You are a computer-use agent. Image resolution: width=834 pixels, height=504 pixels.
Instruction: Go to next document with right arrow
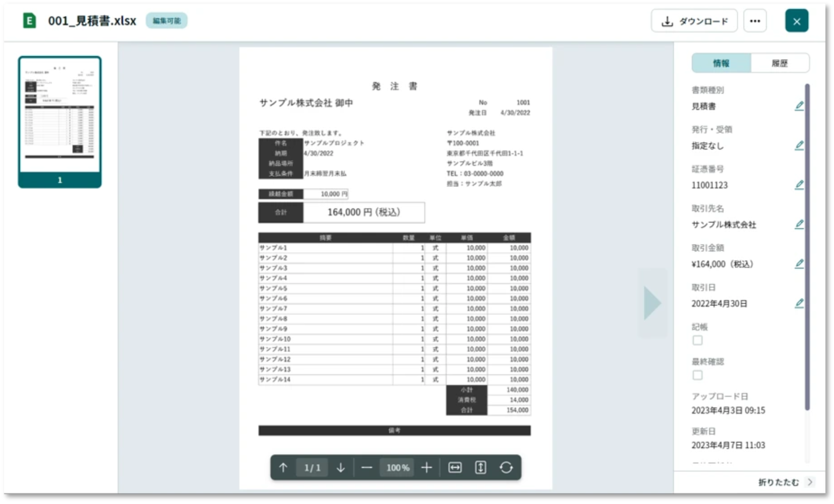coord(652,303)
